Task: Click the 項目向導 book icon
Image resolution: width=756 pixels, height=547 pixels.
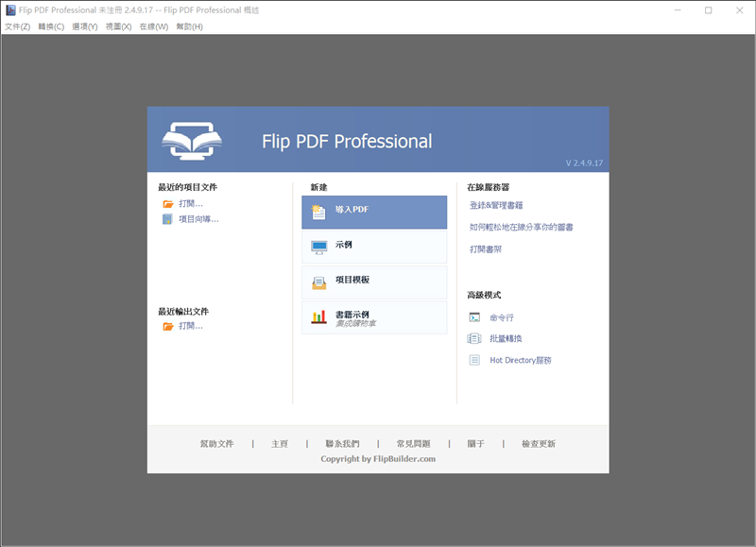Action: click(x=167, y=219)
